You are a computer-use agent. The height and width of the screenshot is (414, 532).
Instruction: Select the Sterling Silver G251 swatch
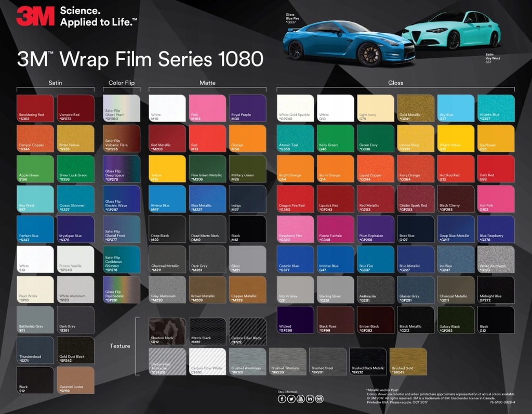(336, 290)
